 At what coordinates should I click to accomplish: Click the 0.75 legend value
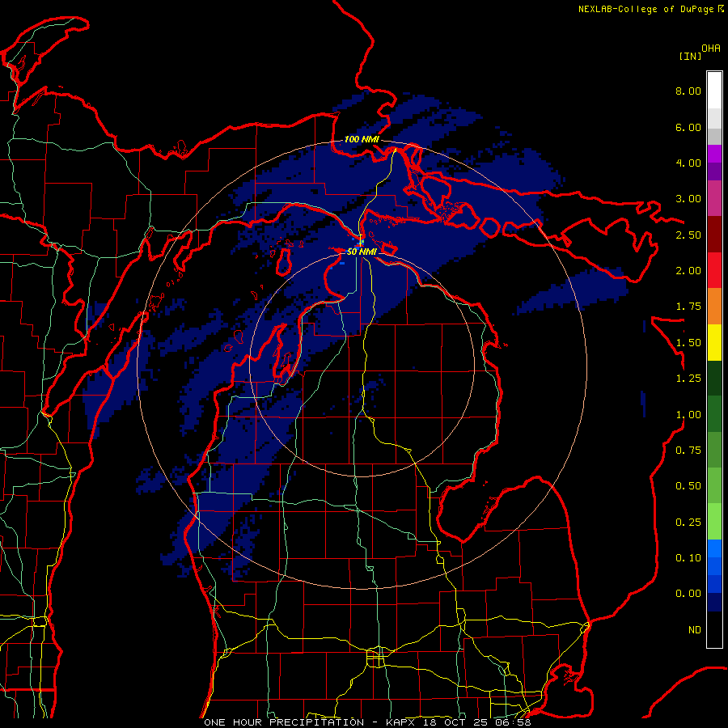pyautogui.click(x=688, y=451)
